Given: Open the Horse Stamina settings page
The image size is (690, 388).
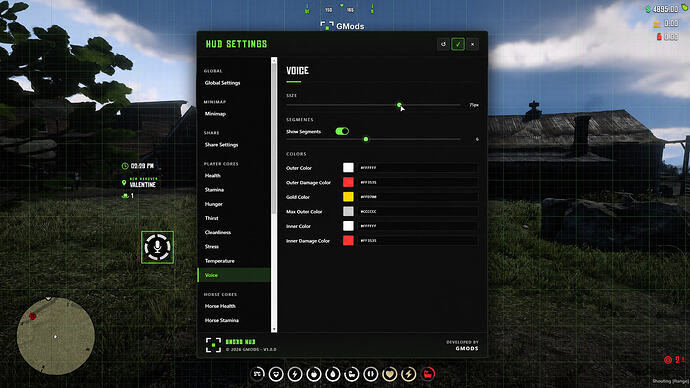Looking at the screenshot, I should point(222,320).
